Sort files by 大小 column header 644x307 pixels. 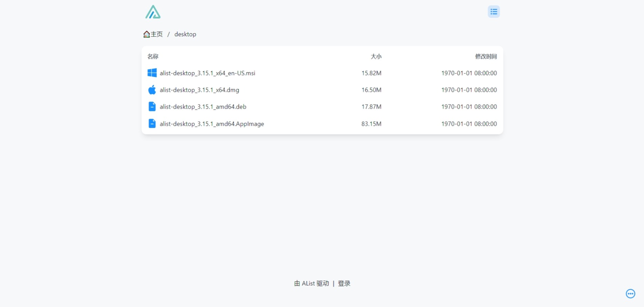(376, 56)
